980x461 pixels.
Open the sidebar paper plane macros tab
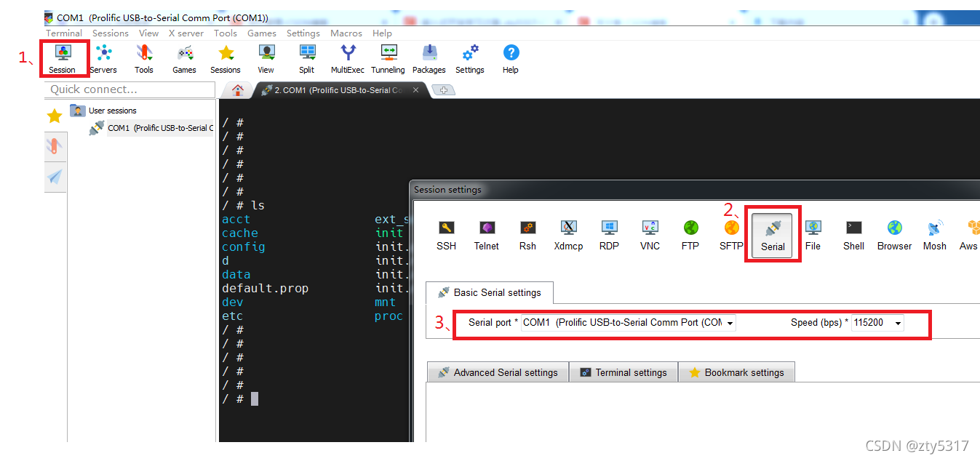[55, 177]
